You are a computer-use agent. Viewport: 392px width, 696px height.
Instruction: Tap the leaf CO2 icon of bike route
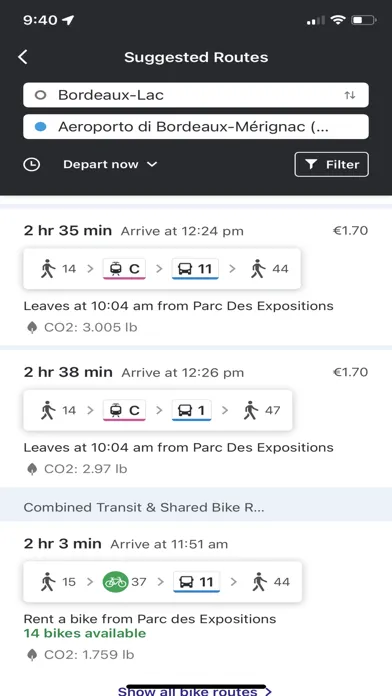(x=32, y=655)
